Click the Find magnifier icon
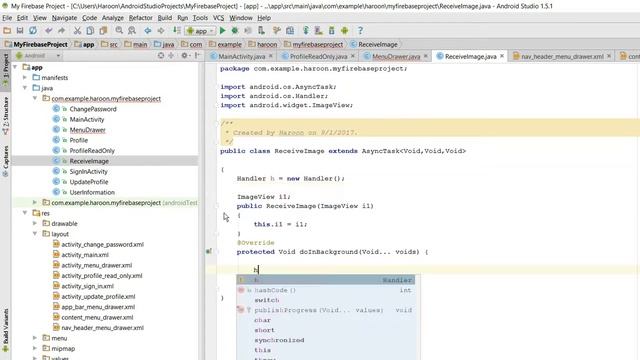 (119, 31)
